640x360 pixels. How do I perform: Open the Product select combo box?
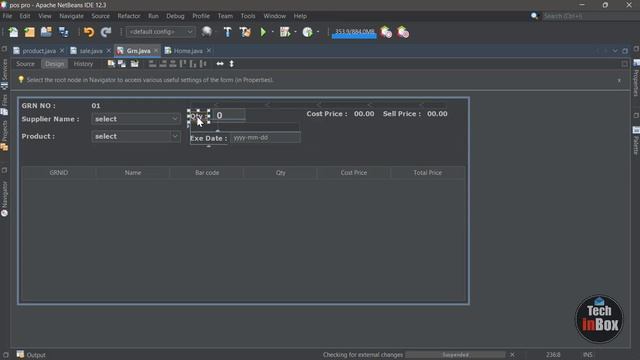[136, 136]
